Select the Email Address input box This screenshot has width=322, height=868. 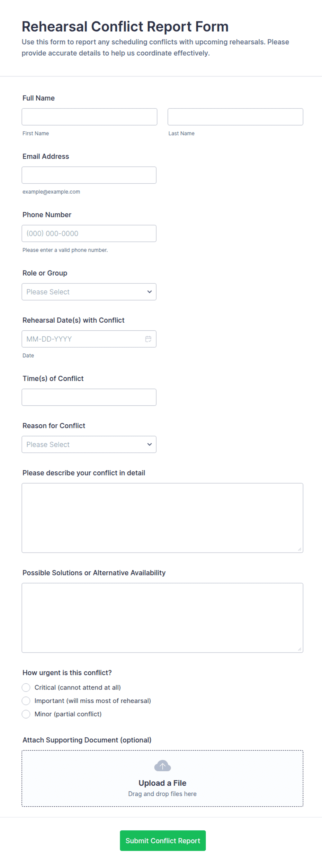pos(89,175)
